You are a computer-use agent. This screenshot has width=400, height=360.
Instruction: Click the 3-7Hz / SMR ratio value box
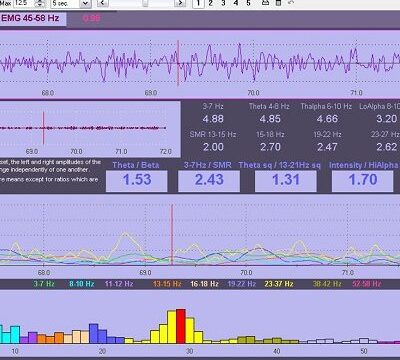[209, 181]
